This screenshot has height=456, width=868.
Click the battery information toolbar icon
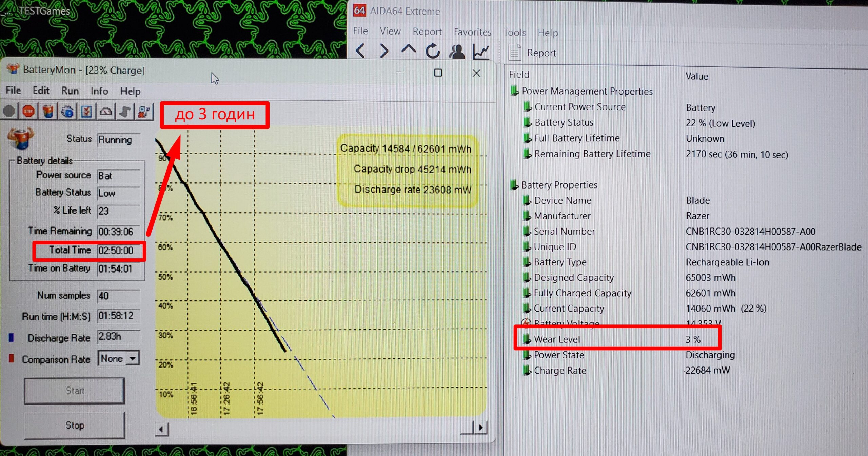pos(48,111)
